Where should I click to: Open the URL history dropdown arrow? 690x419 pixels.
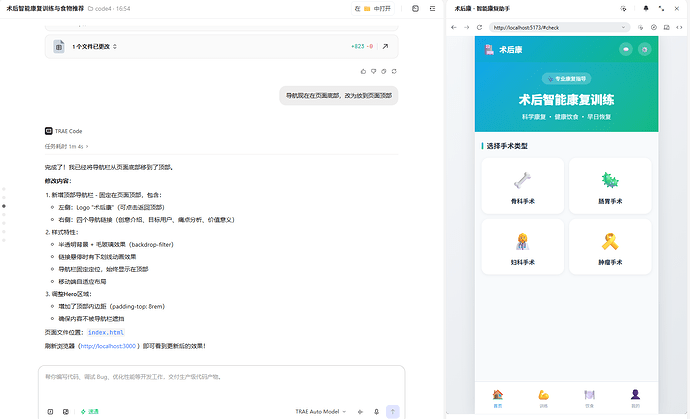(x=623, y=27)
